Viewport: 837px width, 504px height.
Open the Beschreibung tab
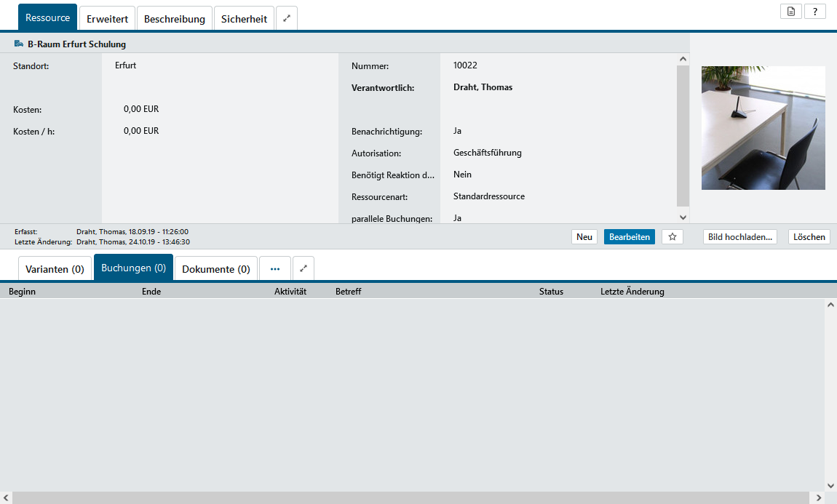[x=175, y=19]
